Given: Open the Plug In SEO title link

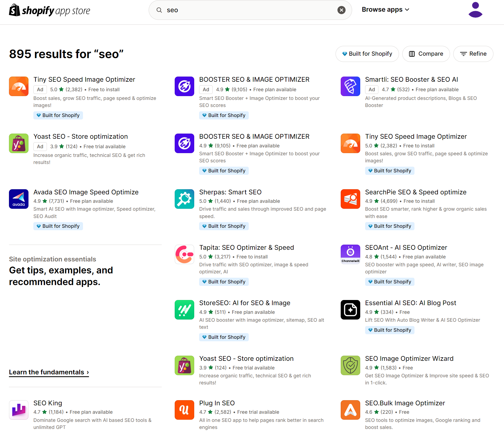Looking at the screenshot, I should (217, 403).
